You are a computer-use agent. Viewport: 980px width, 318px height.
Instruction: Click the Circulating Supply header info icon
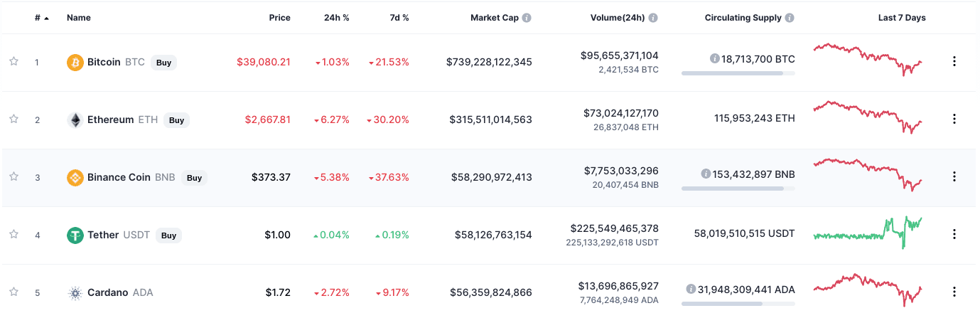click(x=790, y=18)
